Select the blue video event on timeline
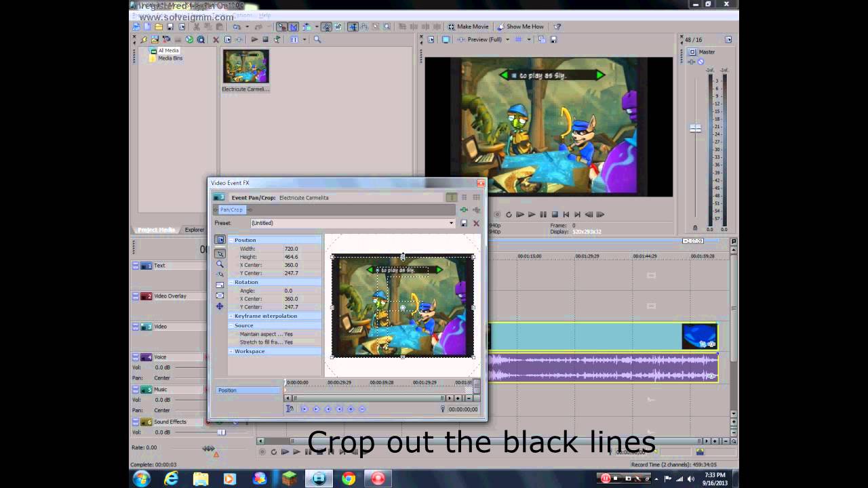The image size is (868, 488). (x=602, y=337)
